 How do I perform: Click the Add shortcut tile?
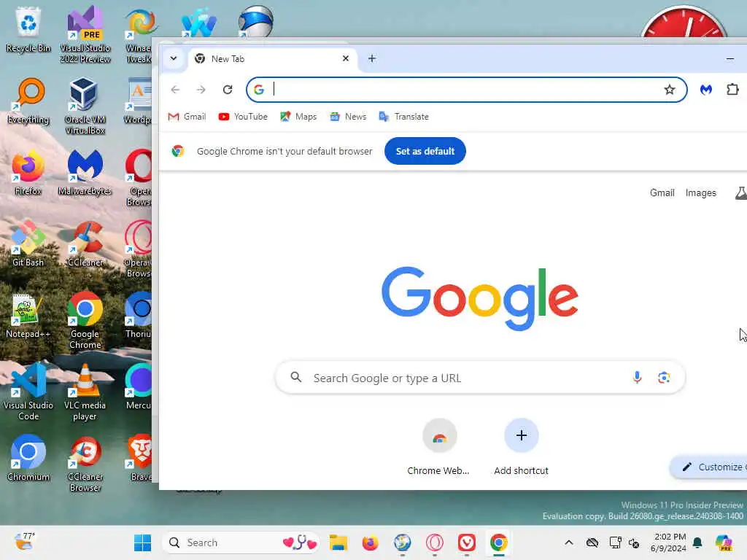tap(521, 448)
